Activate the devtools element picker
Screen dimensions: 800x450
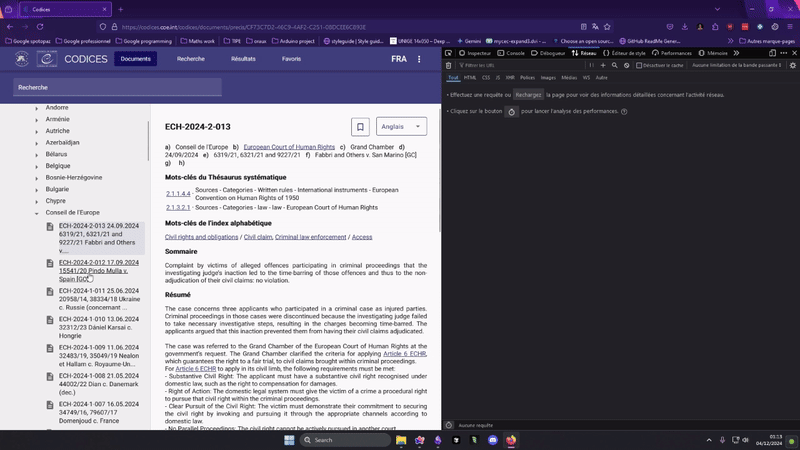coord(448,53)
